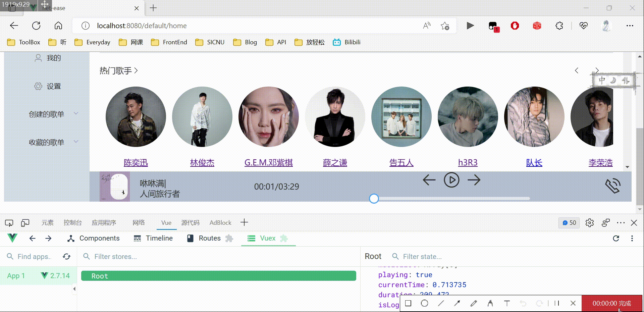Switch to 元素 DevTools tab
Screen dimensions: 644x312
[47, 223]
